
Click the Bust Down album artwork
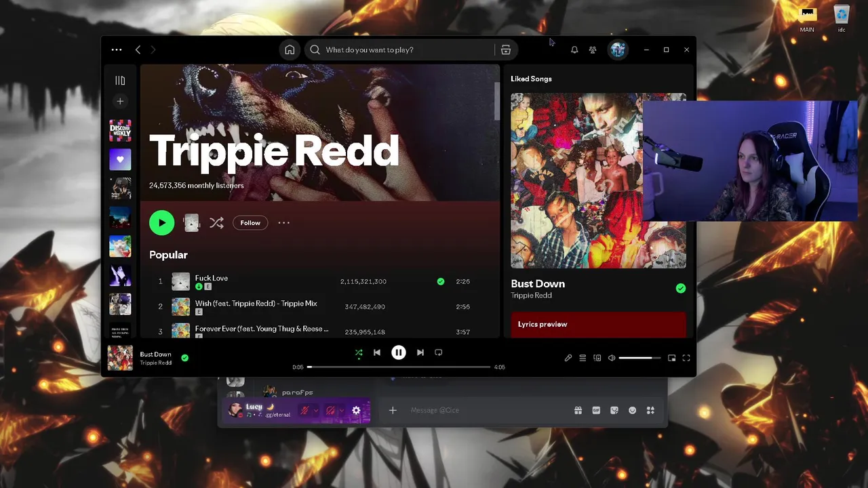[x=598, y=180]
